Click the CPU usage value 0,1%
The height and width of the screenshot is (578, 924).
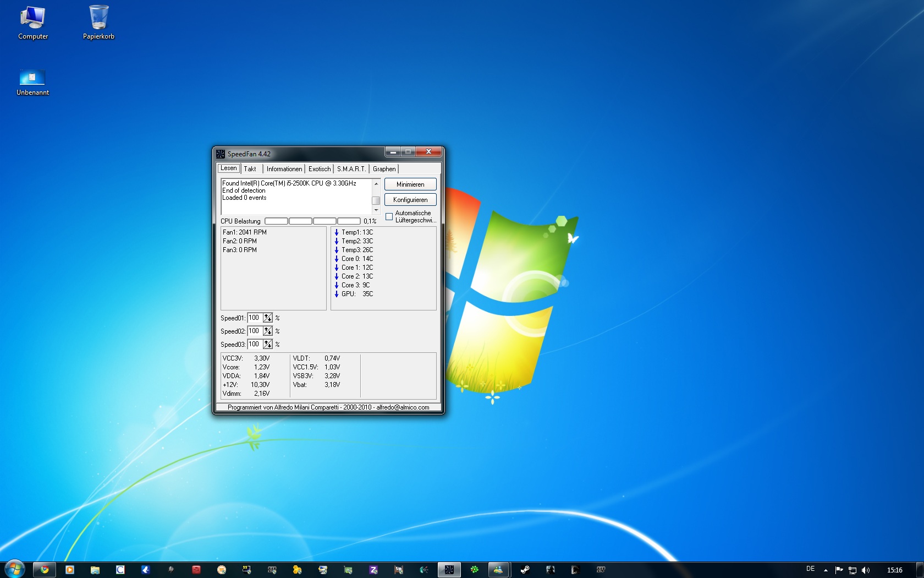pyautogui.click(x=370, y=221)
